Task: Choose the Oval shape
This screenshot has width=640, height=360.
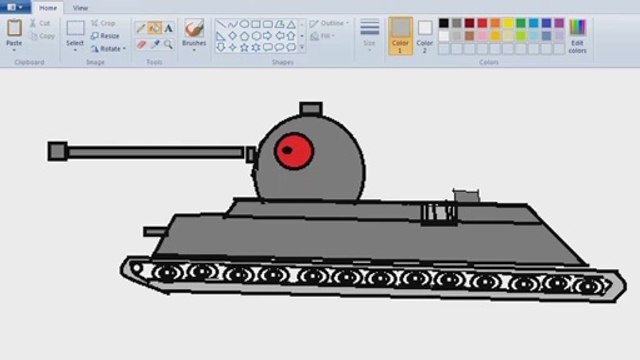Action: [x=244, y=24]
